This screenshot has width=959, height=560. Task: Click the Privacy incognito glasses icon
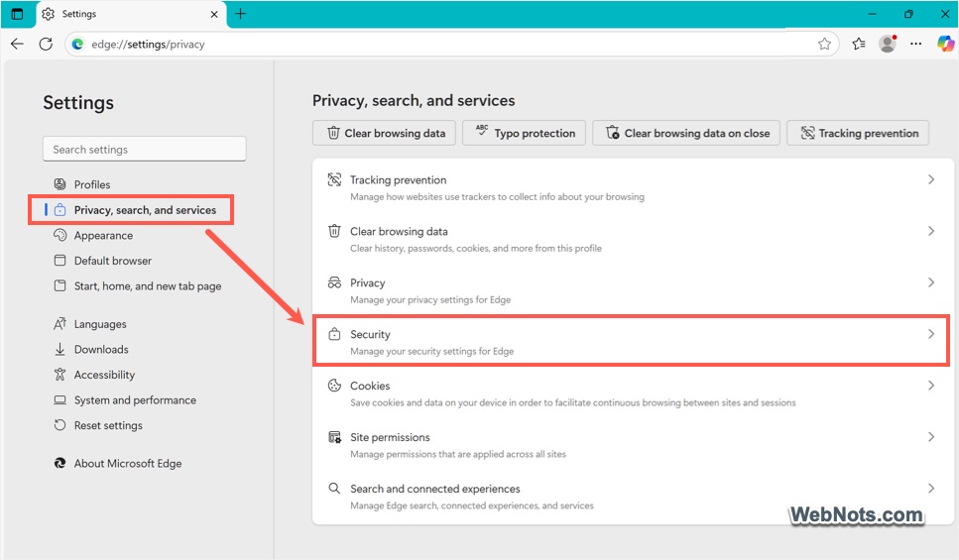[x=334, y=282]
